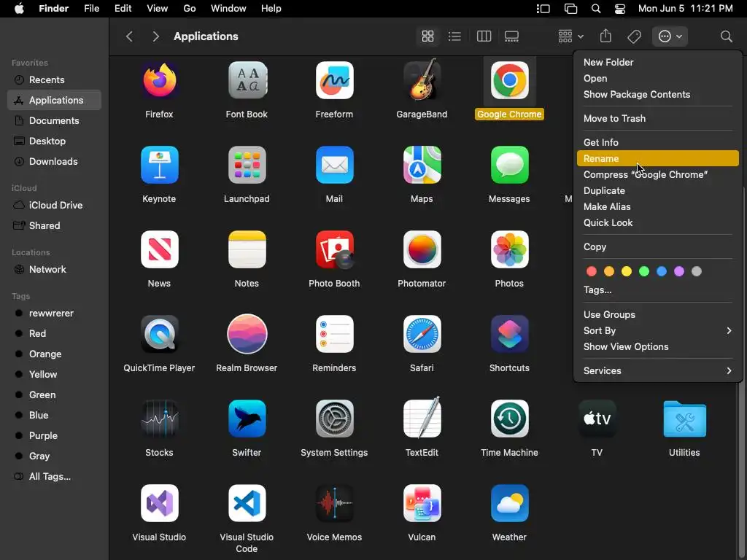
Task: Open Control Center in menu bar
Action: (620, 9)
